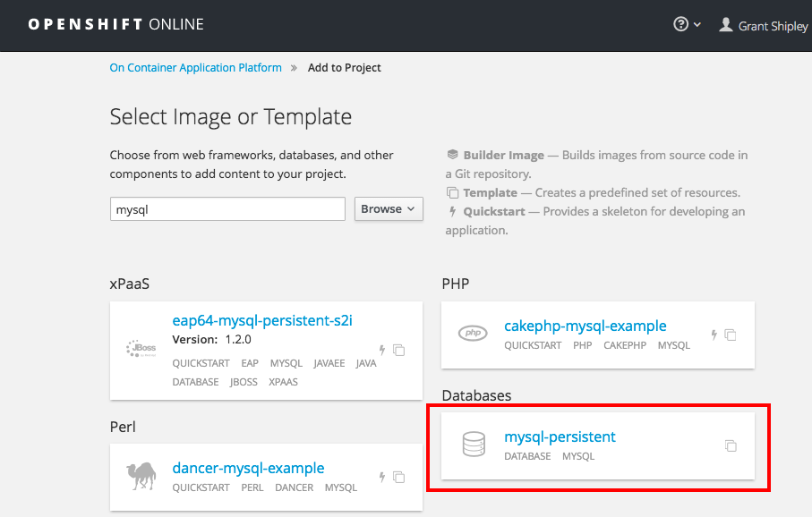812x517 pixels.
Task: Click the camel icon on dancer-mysql-example card
Action: [x=141, y=477]
